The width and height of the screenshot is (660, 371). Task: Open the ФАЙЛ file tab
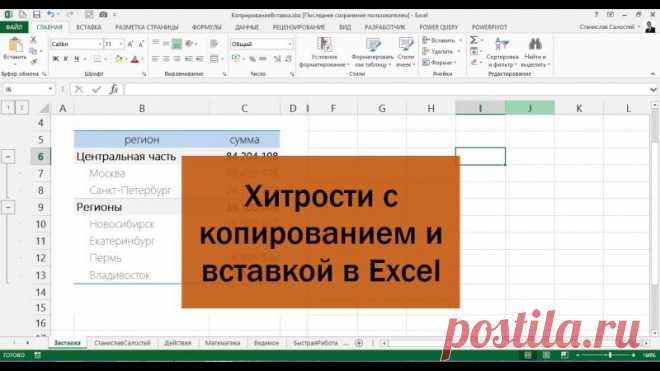click(14, 27)
